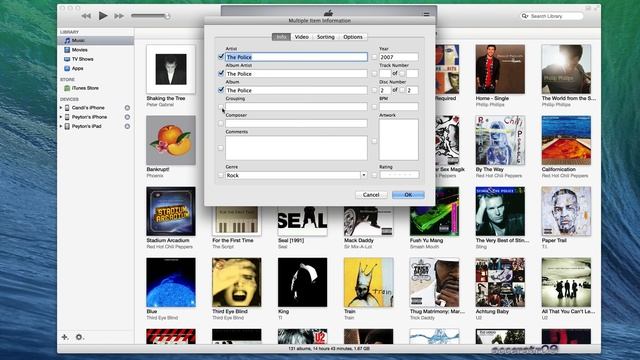Viewport: 640px width, 360px height.
Task: Select Peyton's iPad device
Action: (87, 127)
